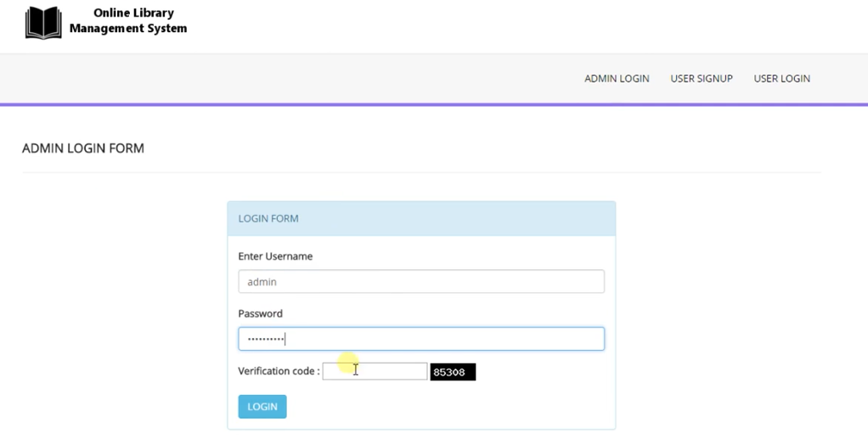Open the USER SIGNUP menu item
868x445 pixels.
702,79
